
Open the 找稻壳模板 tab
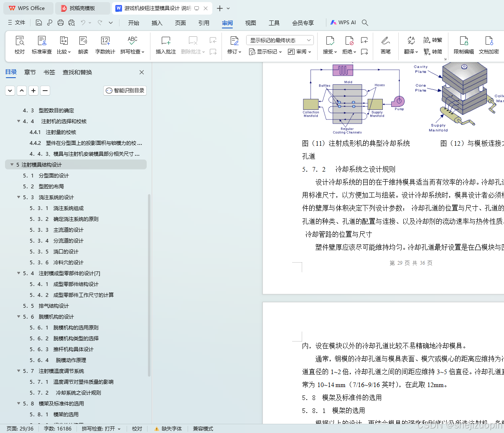(x=83, y=8)
